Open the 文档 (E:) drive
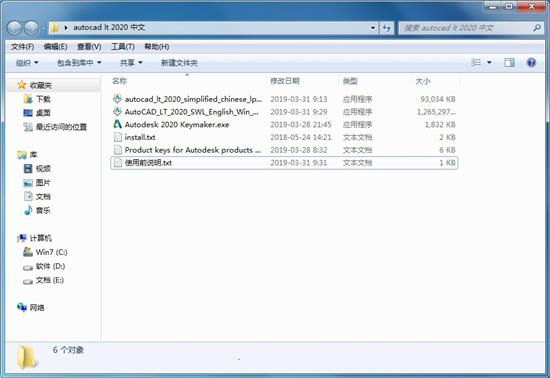The width and height of the screenshot is (550, 378). click(43, 280)
